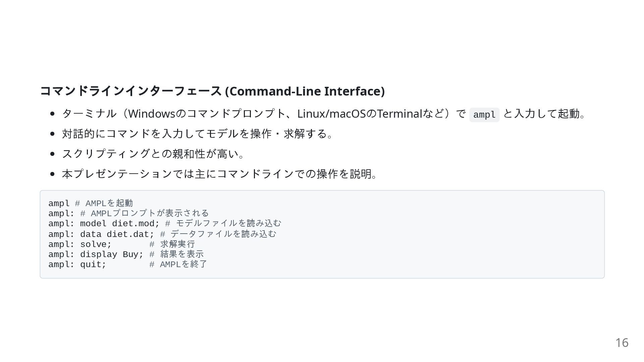
Task: Click the "# AMPLを起動" comment in code
Action: pyautogui.click(x=104, y=203)
